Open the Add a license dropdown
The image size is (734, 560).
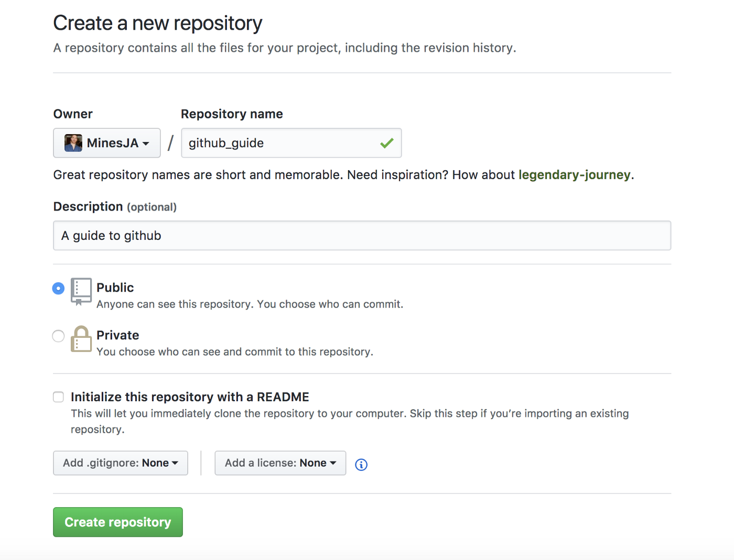[280, 463]
